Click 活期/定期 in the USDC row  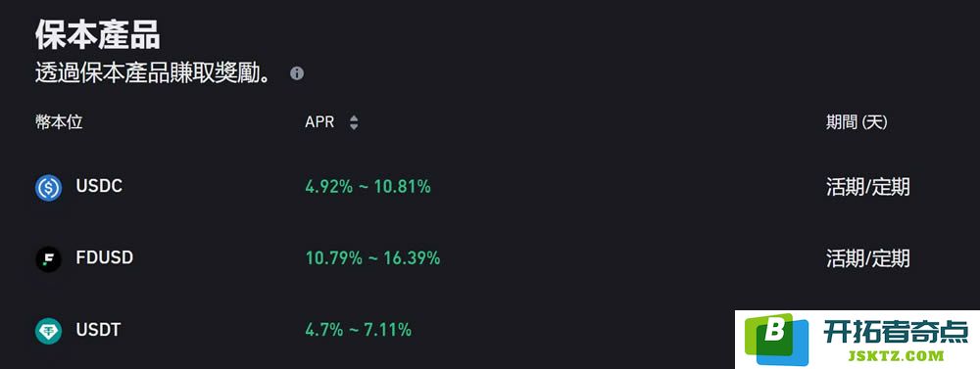tap(867, 187)
